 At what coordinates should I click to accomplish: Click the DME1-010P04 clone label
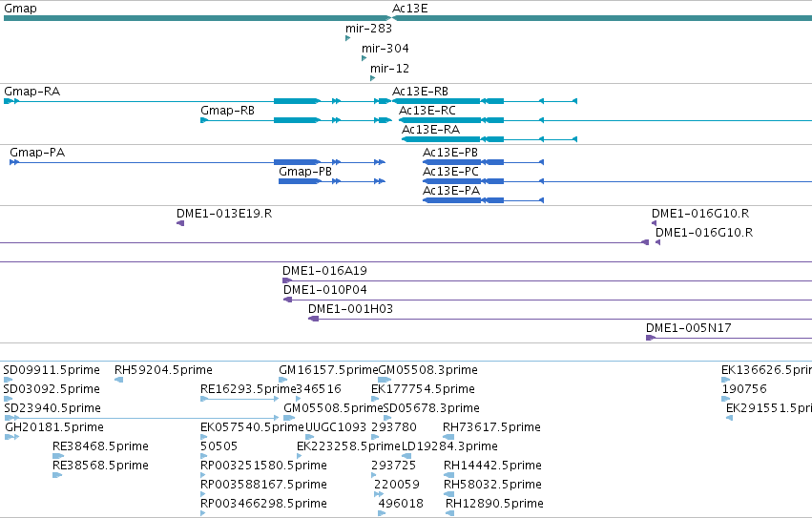[x=325, y=290]
